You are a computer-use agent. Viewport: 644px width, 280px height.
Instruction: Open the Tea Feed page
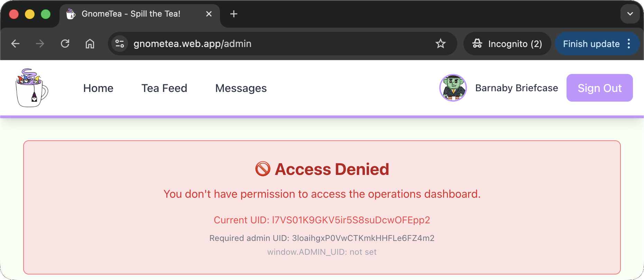coord(164,88)
